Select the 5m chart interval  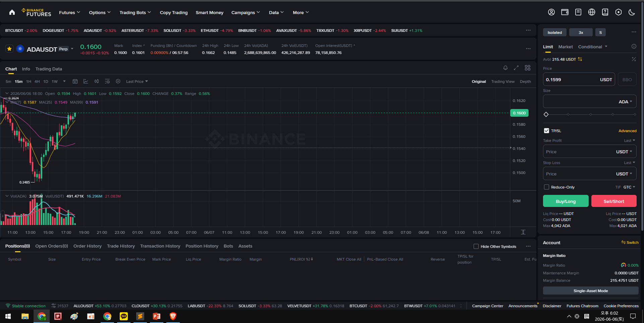[x=8, y=81]
